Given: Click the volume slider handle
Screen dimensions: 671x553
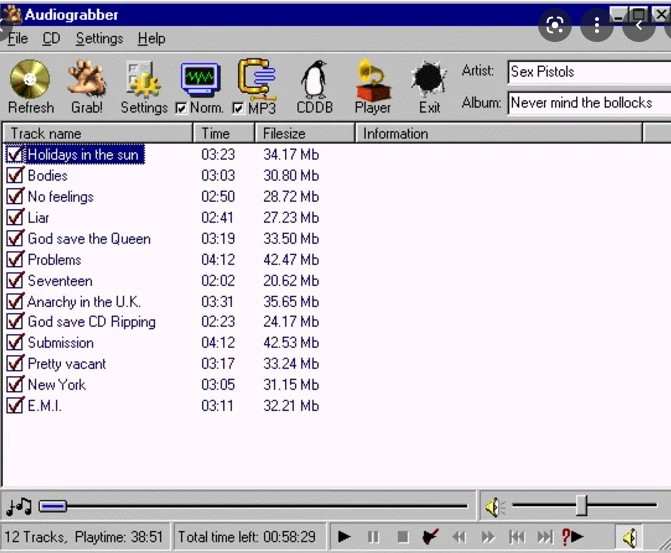Looking at the screenshot, I should [x=581, y=505].
